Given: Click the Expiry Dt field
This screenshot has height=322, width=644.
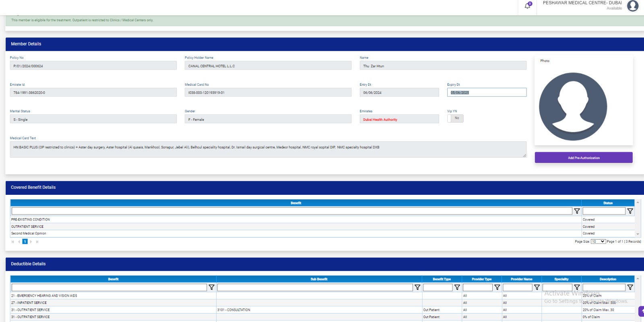Looking at the screenshot, I should pyautogui.click(x=486, y=93).
